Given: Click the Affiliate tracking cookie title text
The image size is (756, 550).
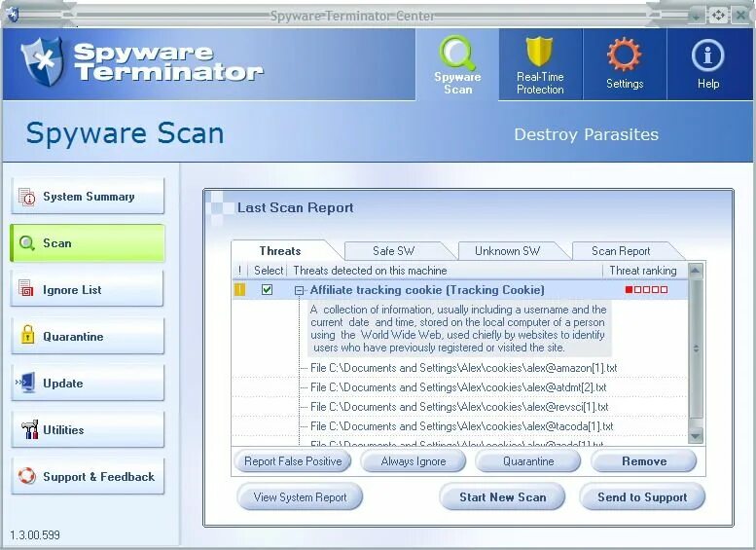Looking at the screenshot, I should [427, 290].
